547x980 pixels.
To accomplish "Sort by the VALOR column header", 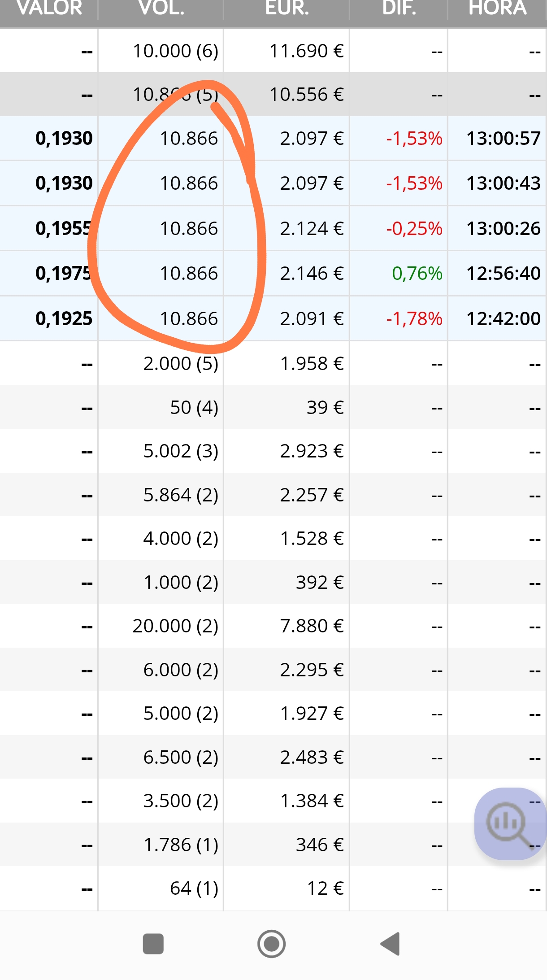I will 49,8.
